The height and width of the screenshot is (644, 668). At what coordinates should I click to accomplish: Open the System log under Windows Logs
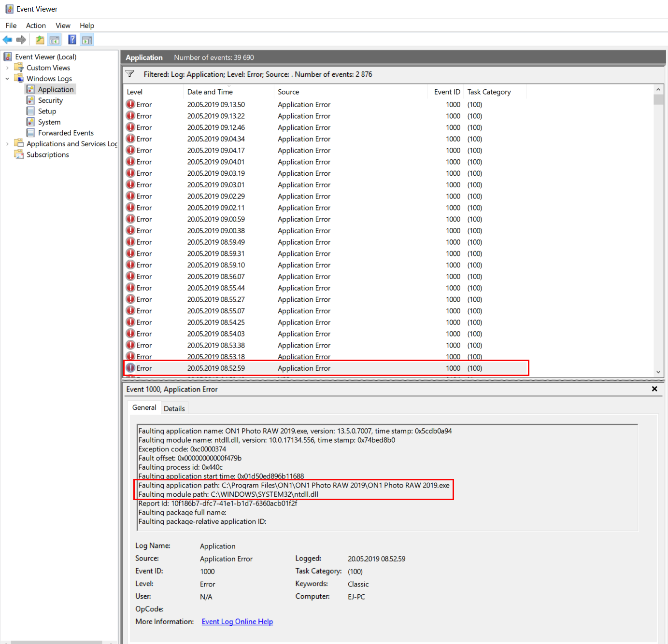(49, 122)
